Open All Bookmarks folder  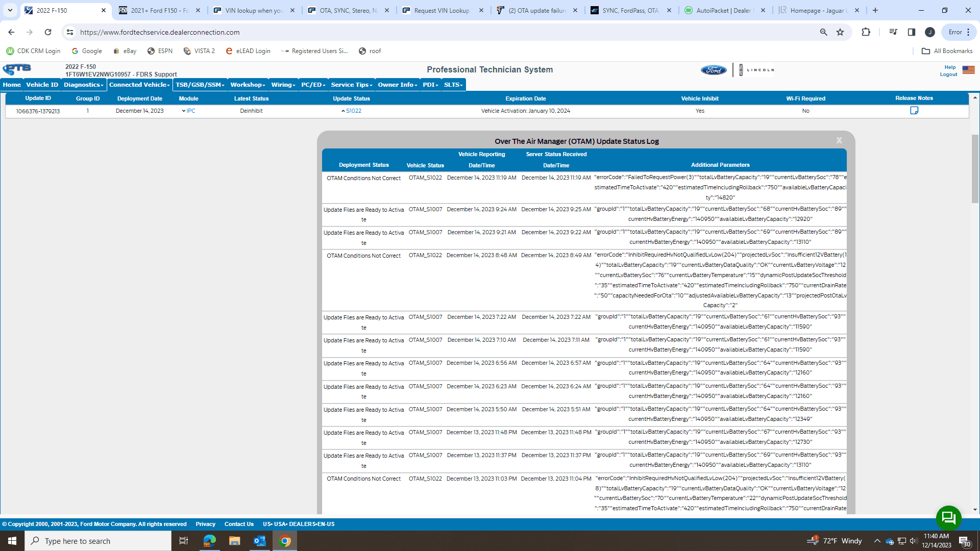(947, 51)
